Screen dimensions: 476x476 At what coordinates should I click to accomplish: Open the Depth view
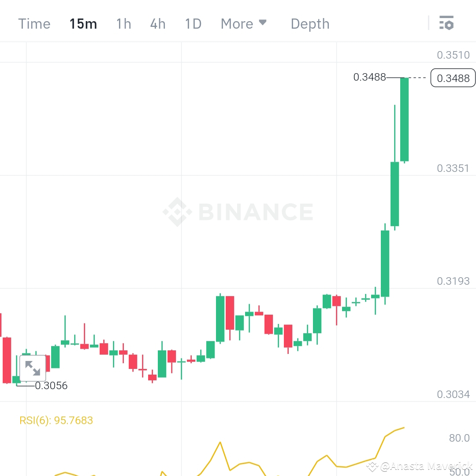(x=310, y=24)
